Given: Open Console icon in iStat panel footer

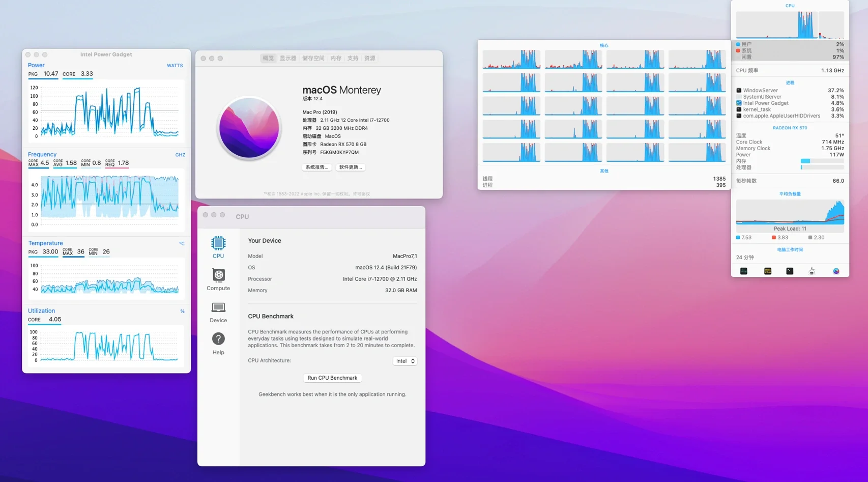Looking at the screenshot, I should (767, 271).
